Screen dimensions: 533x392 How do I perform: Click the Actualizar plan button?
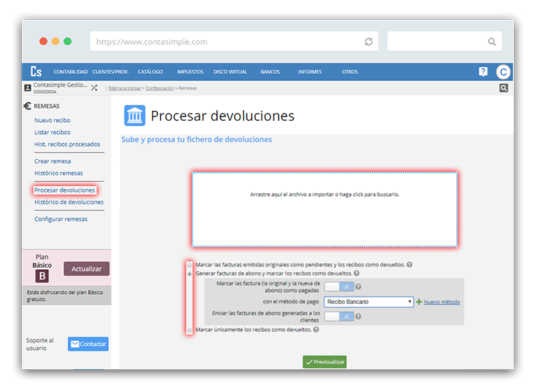click(86, 268)
